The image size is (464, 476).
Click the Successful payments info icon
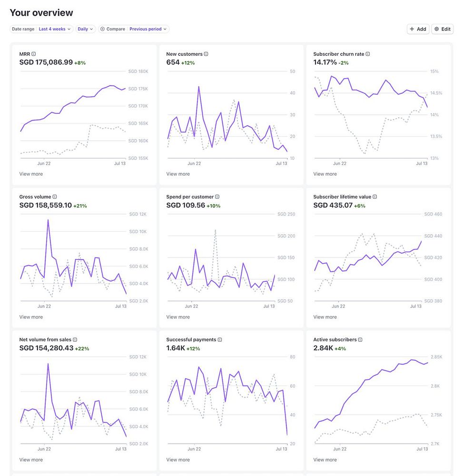220,340
